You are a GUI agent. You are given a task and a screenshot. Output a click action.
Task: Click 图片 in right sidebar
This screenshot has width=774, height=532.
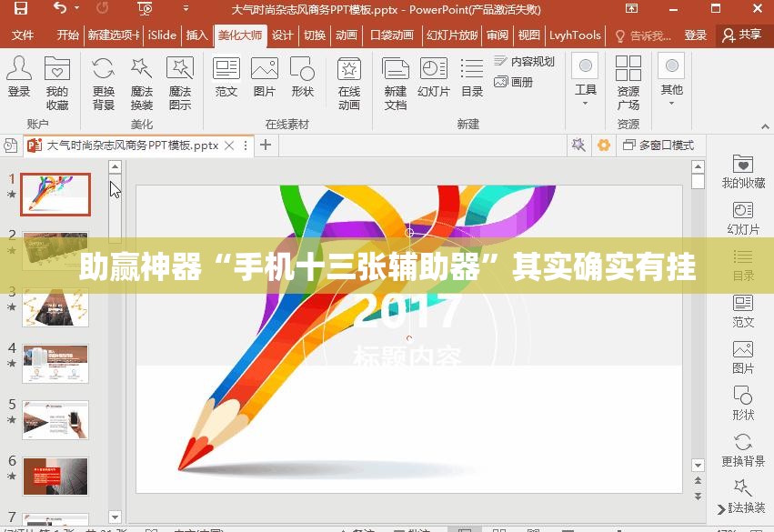(x=743, y=357)
